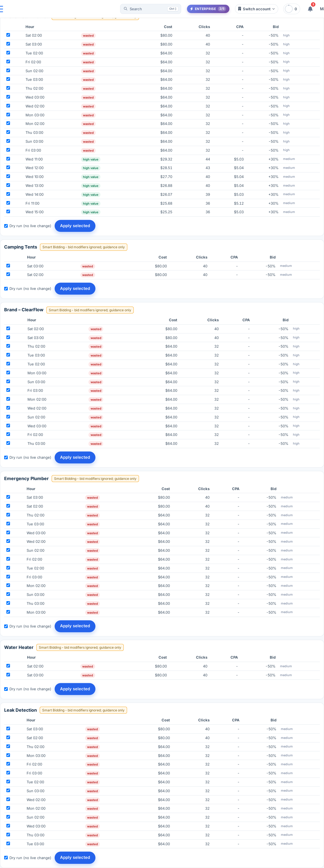The height and width of the screenshot is (868, 324).
Task: Uncheck Fri 03:00 in Emergency Plumber
Action: (x=8, y=577)
